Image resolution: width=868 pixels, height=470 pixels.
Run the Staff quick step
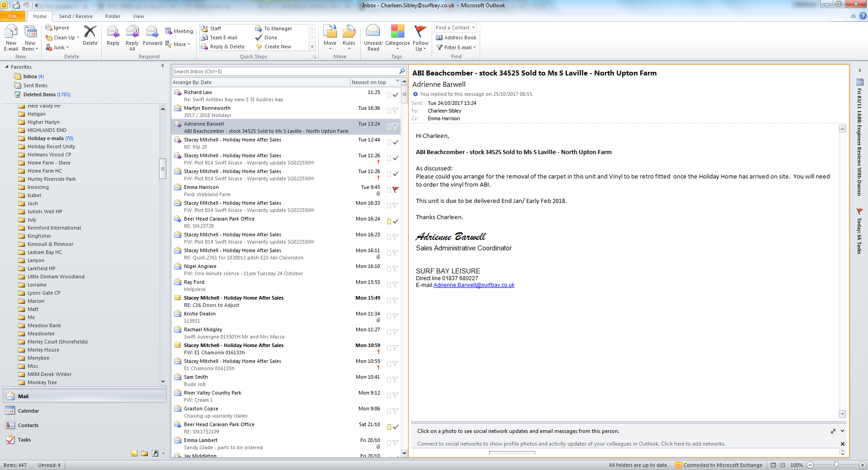211,28
